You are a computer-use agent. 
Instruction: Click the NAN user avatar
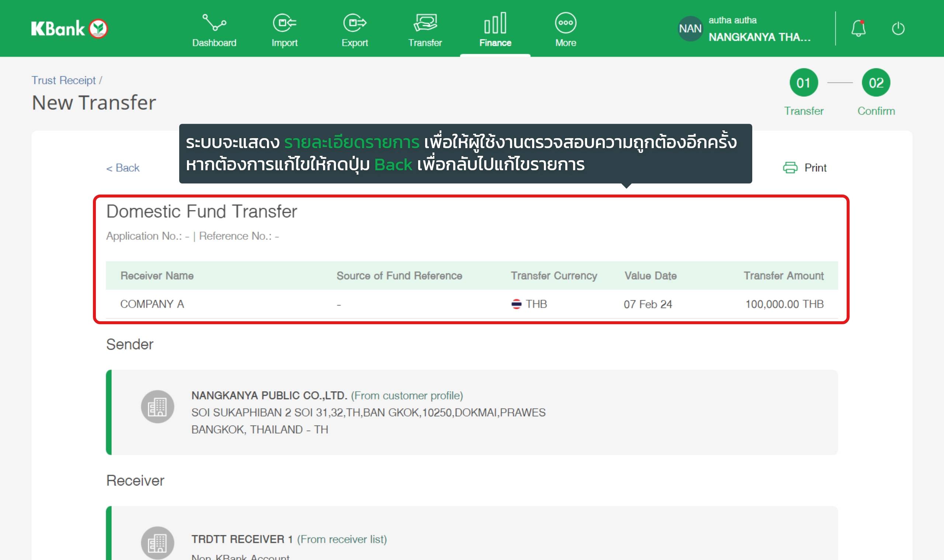(x=690, y=29)
